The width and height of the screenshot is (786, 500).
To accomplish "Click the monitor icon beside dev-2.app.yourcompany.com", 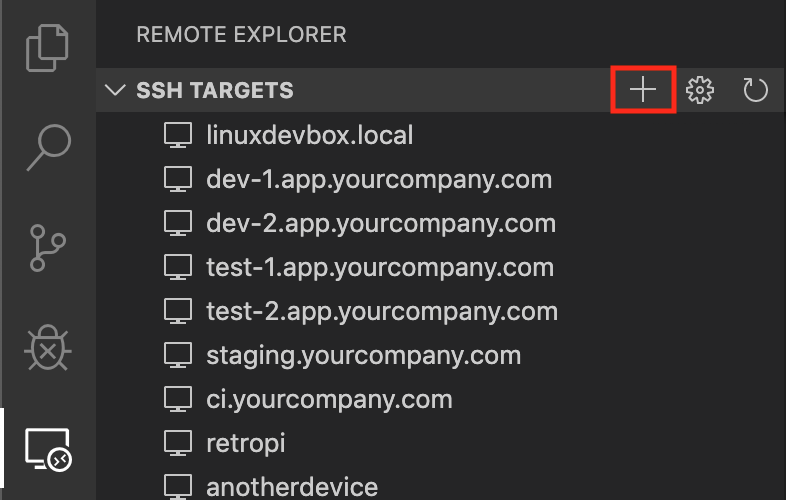I will pos(178,224).
